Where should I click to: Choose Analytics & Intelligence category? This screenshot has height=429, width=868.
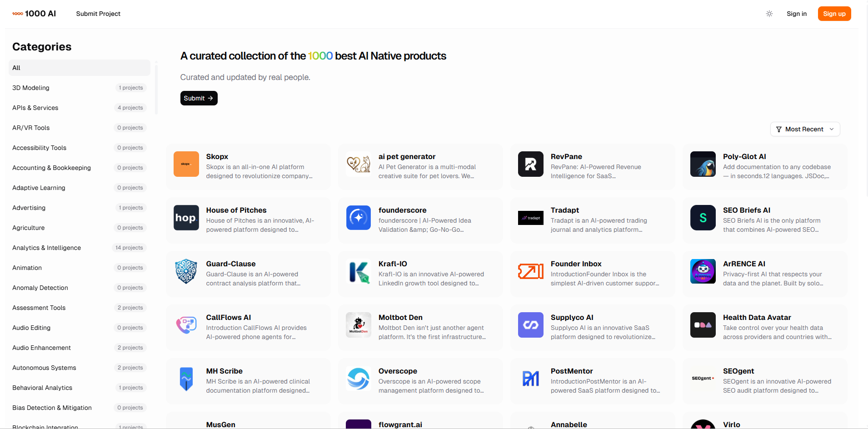coord(46,248)
